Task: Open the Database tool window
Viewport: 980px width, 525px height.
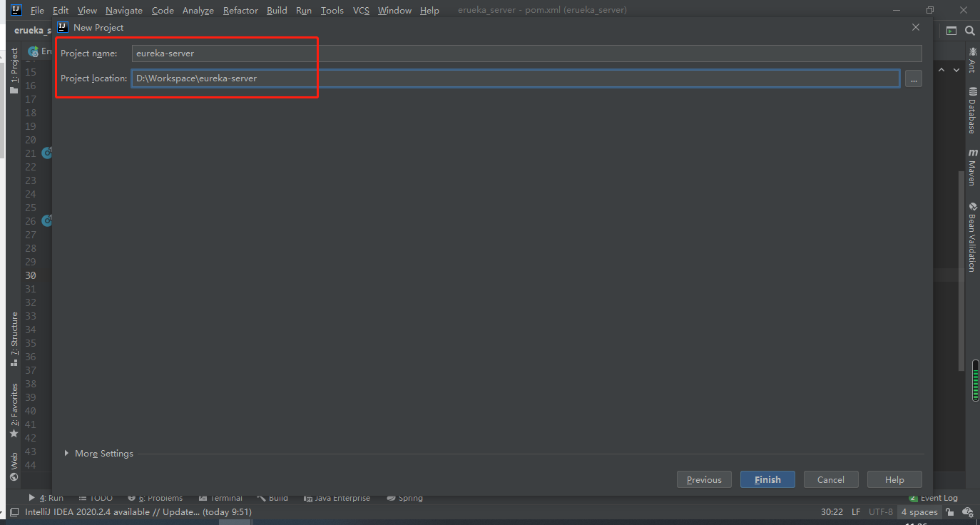Action: point(971,111)
